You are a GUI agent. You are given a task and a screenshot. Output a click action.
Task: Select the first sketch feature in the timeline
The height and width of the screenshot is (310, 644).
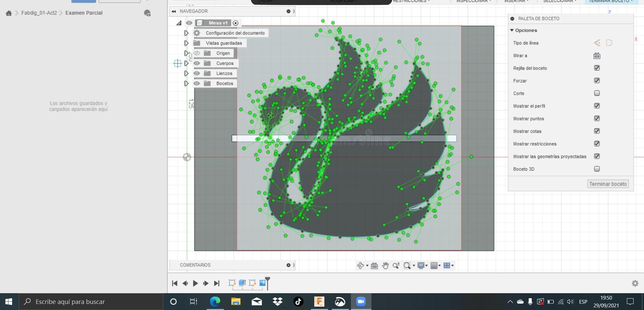tap(232, 283)
